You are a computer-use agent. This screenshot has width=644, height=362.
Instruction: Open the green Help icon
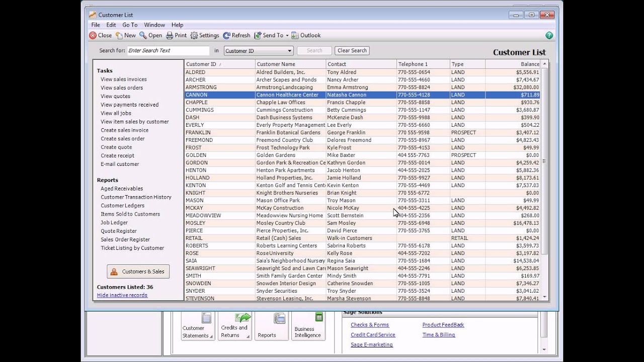coord(549,35)
